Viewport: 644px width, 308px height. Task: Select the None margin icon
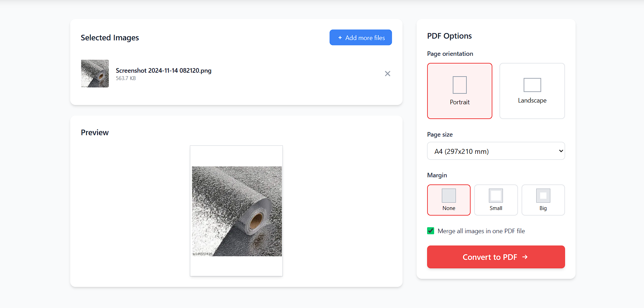pyautogui.click(x=449, y=196)
